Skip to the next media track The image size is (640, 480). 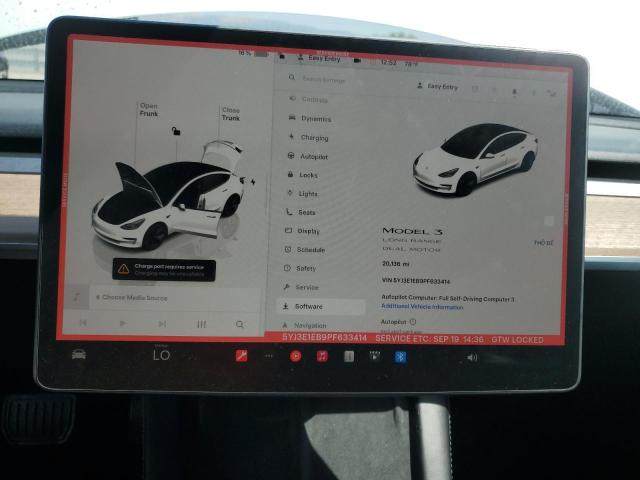[162, 324]
